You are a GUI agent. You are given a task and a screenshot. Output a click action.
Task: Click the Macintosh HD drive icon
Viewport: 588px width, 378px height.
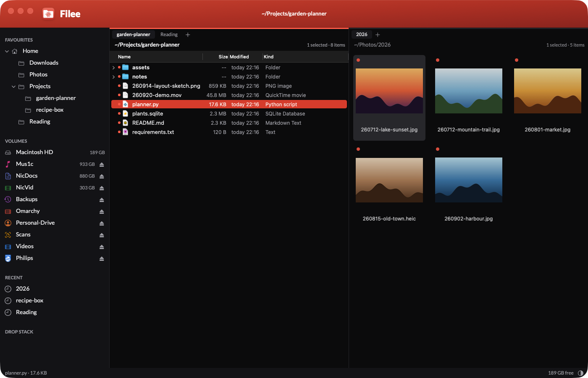[x=8, y=152]
